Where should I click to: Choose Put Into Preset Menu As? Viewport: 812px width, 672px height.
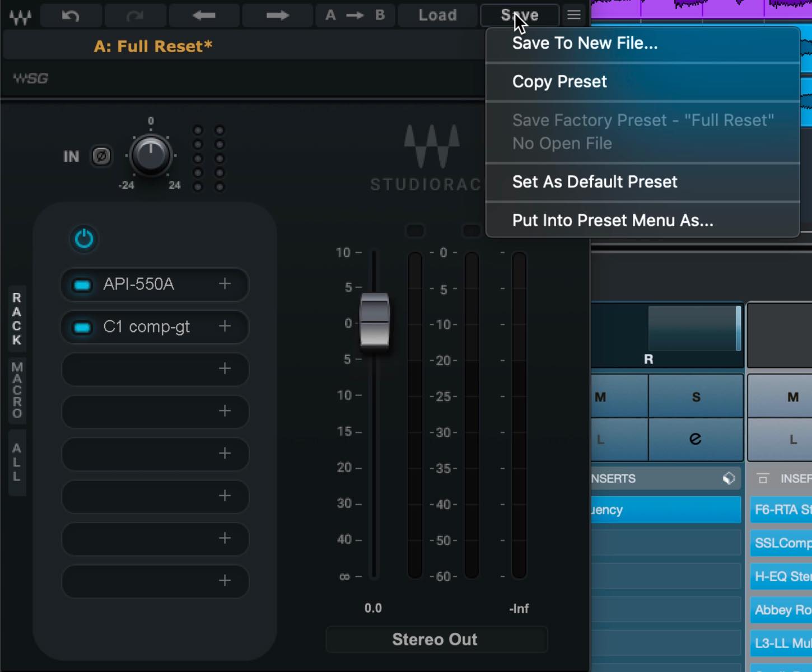point(642,221)
